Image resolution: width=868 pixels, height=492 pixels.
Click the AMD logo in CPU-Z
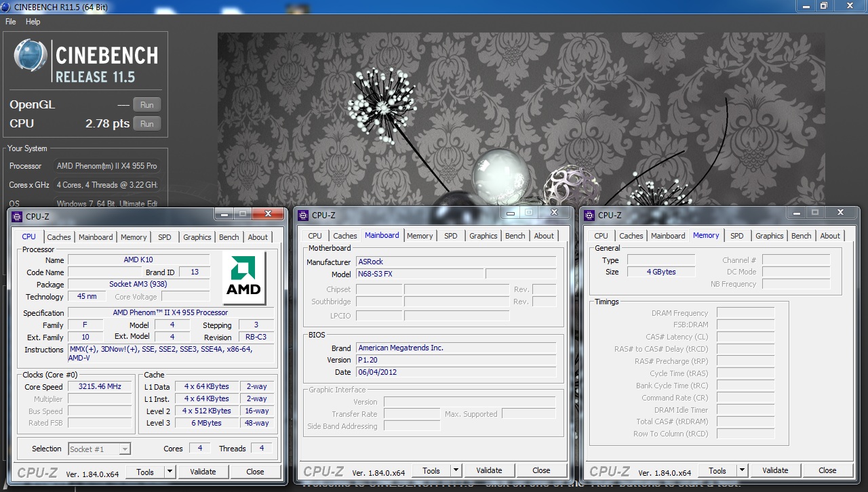click(244, 278)
